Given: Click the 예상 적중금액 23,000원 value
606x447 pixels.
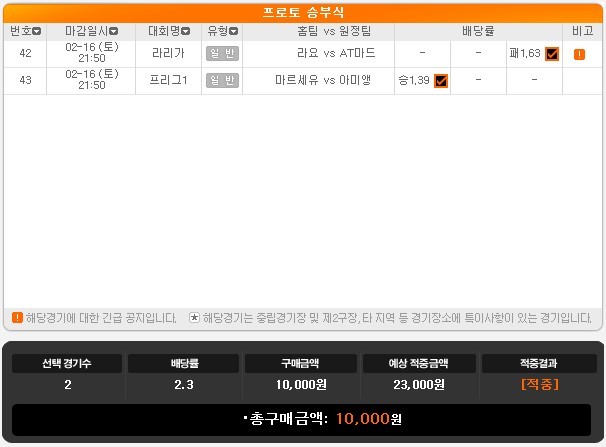Looking at the screenshot, I should tap(419, 384).
